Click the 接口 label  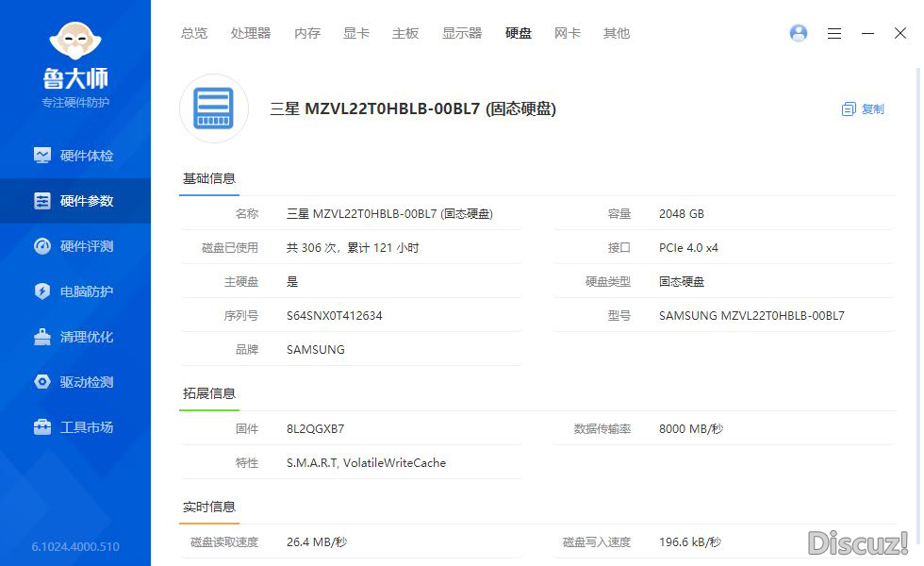(x=619, y=247)
